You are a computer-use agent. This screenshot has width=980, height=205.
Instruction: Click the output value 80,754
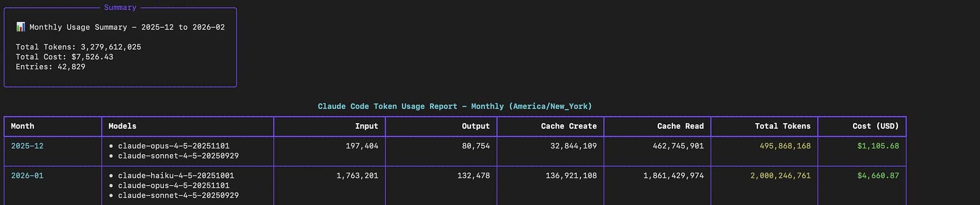pyautogui.click(x=476, y=146)
